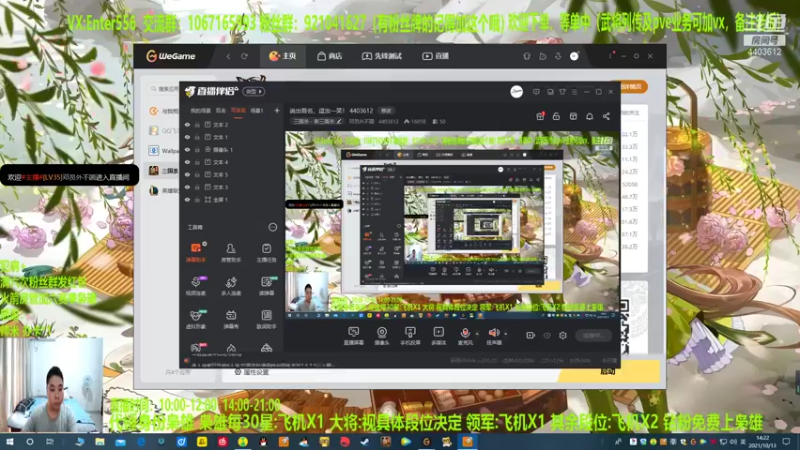
Task: Open the hamburger menu in streaming app title bar
Action: 574,92
